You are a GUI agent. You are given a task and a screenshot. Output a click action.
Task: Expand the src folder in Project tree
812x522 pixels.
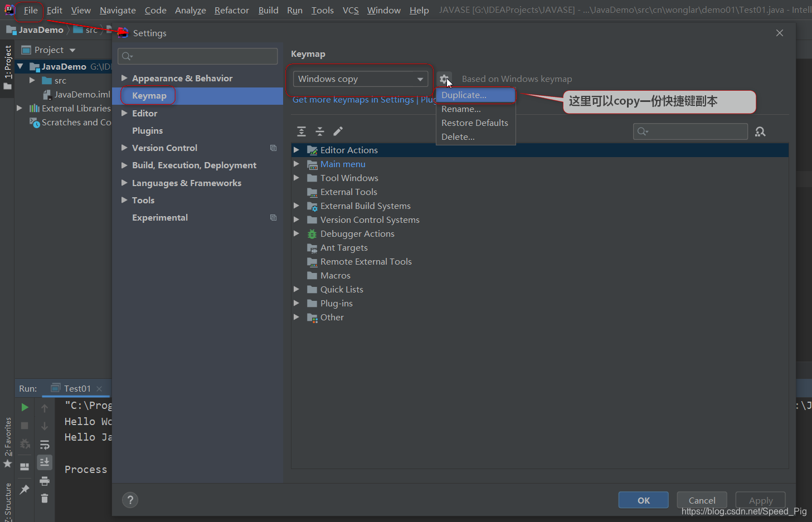32,80
